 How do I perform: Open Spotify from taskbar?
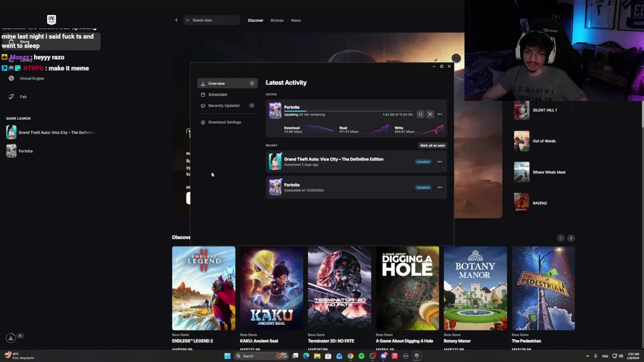[361, 356]
